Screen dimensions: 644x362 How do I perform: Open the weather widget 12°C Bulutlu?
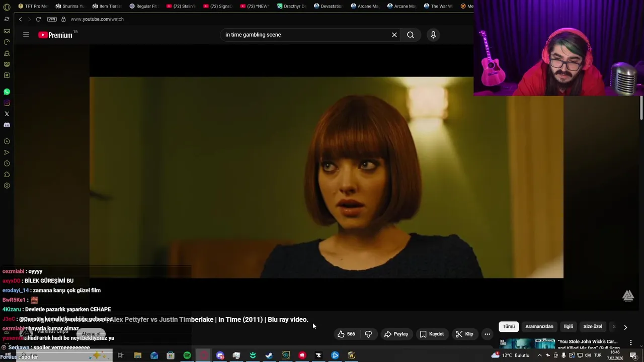pyautogui.click(x=510, y=355)
